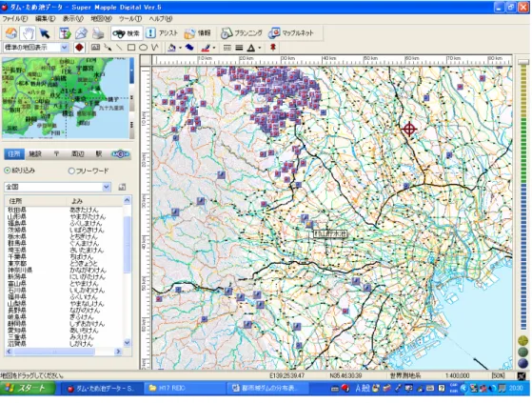Click the マップルネット button
532x403 pixels.
[291, 33]
